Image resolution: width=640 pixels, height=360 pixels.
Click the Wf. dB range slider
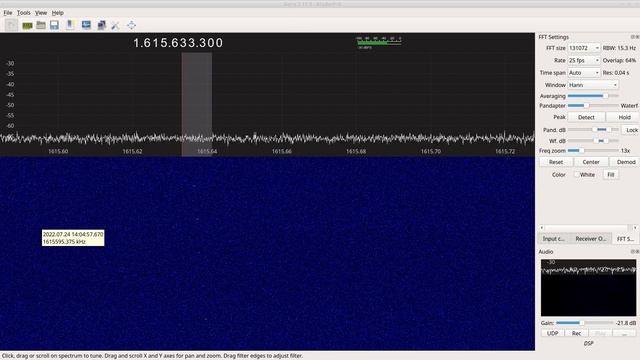(593, 141)
